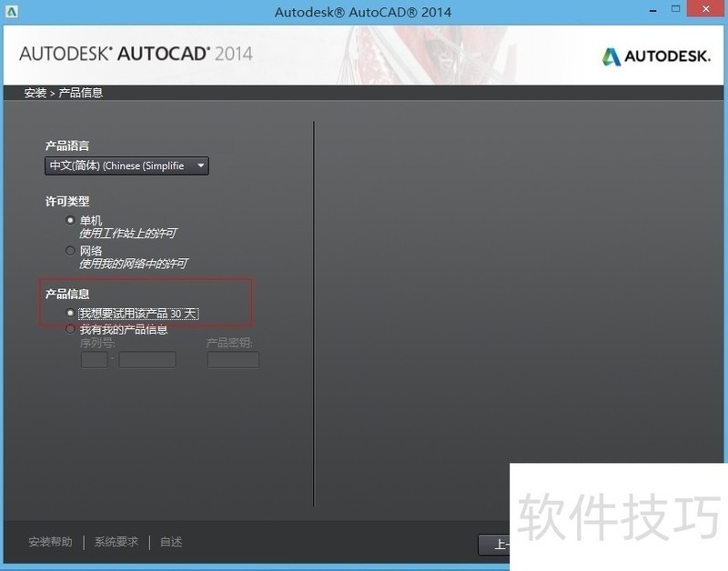Image resolution: width=728 pixels, height=571 pixels.
Task: Select 我有我的产品信息 radio button
Action: 70,329
